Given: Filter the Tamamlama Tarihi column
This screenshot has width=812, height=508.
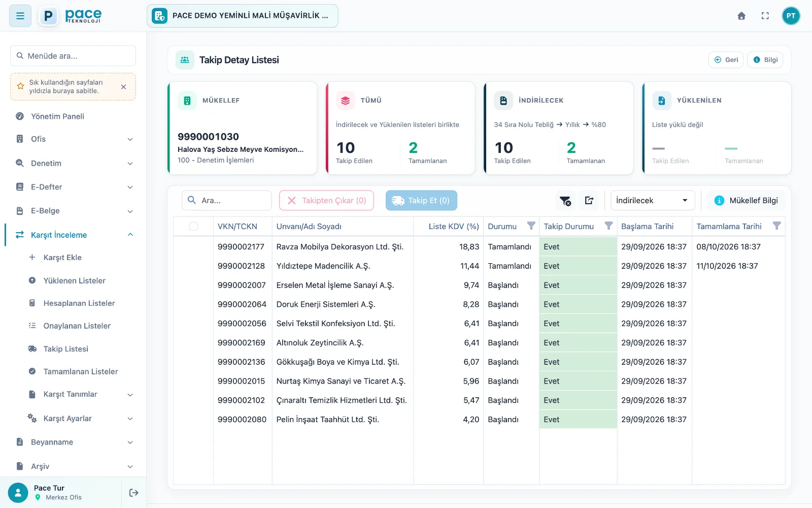Looking at the screenshot, I should coord(776,226).
